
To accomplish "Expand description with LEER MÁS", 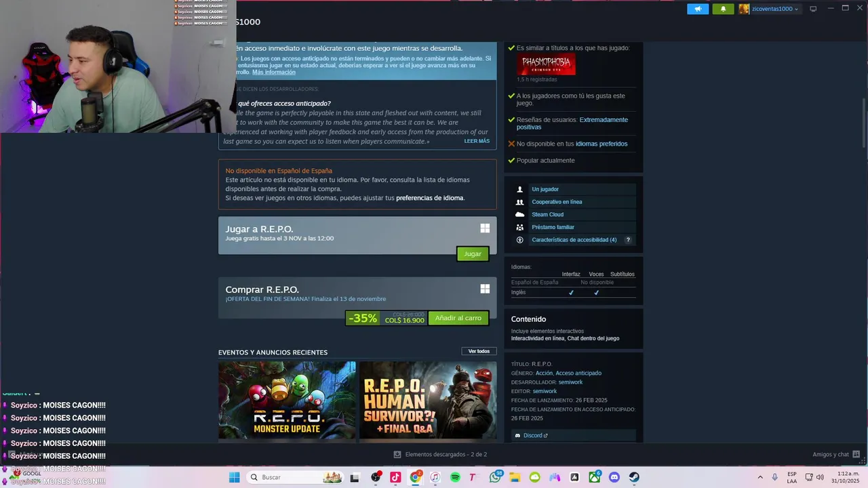I will pos(477,141).
